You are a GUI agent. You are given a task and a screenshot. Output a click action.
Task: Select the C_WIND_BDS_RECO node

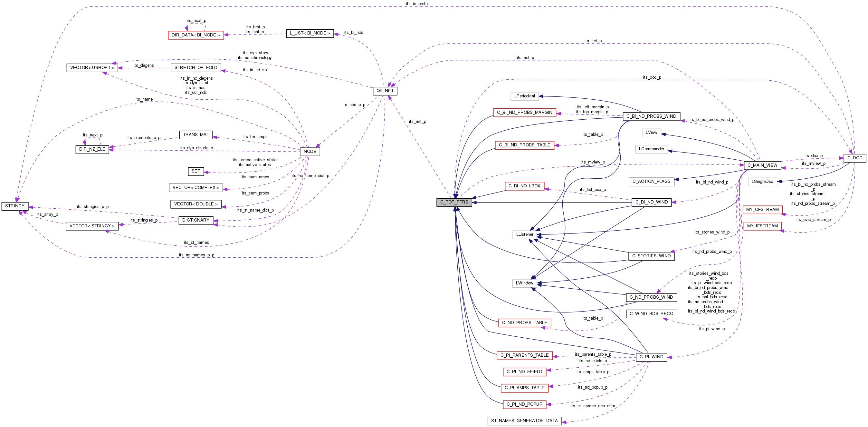(x=651, y=314)
